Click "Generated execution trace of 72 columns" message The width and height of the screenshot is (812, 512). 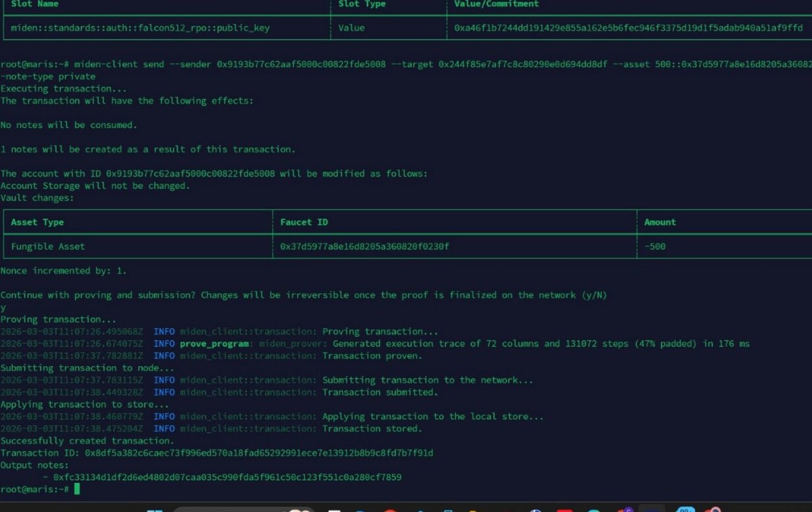pos(541,344)
